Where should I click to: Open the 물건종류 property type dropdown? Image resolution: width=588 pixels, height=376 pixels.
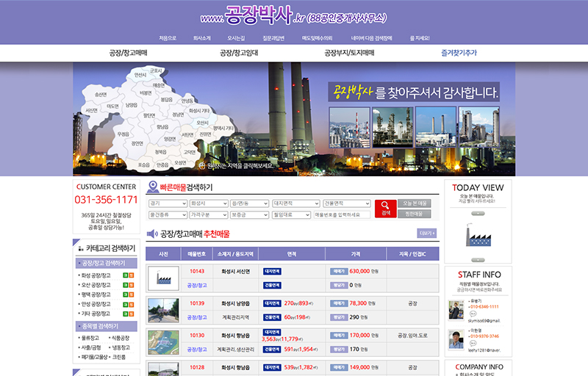(168, 215)
